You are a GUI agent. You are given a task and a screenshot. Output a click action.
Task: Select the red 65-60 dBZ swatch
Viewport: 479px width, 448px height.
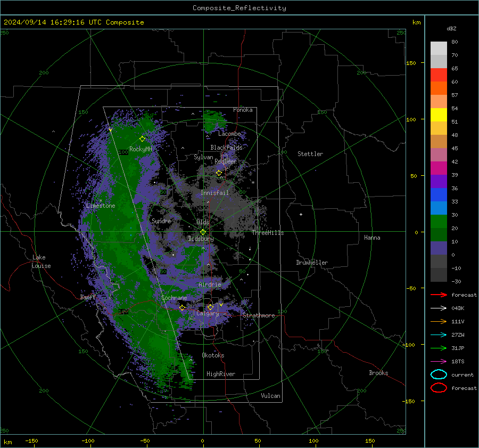[439, 75]
